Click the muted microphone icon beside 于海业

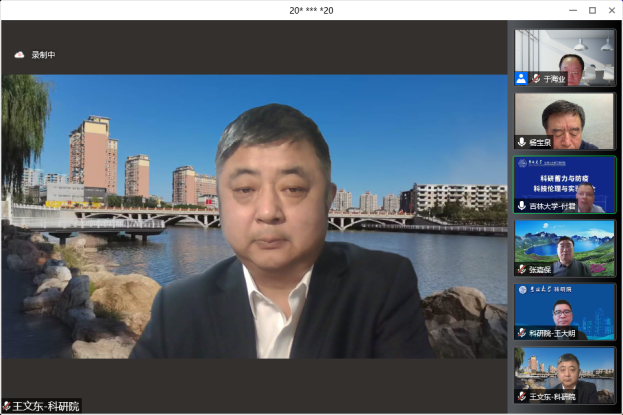536,78
